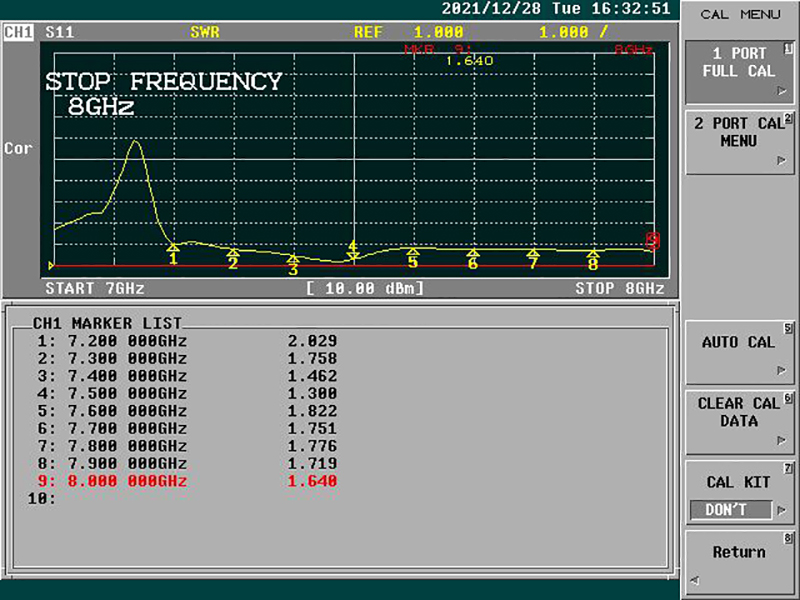Click the SWR format label
Viewport: 800px width, 600px height.
pyautogui.click(x=205, y=33)
